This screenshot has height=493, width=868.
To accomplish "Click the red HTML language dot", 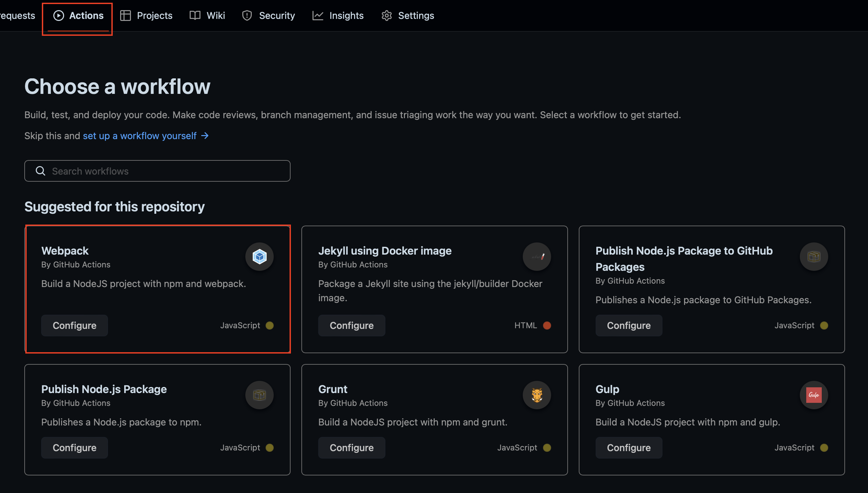I will 547,326.
